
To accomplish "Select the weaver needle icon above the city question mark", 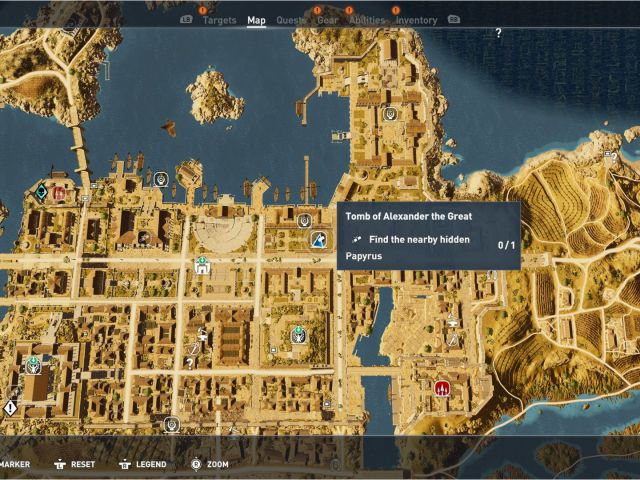I will point(194,348).
